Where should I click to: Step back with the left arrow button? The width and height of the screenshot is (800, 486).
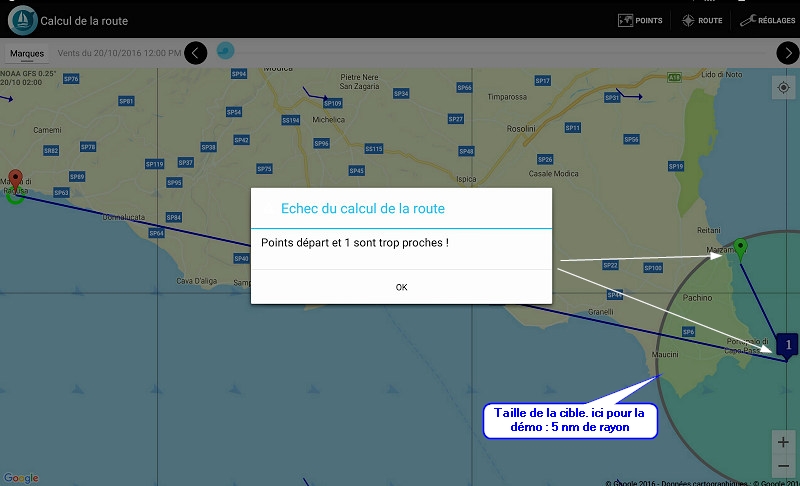point(196,53)
